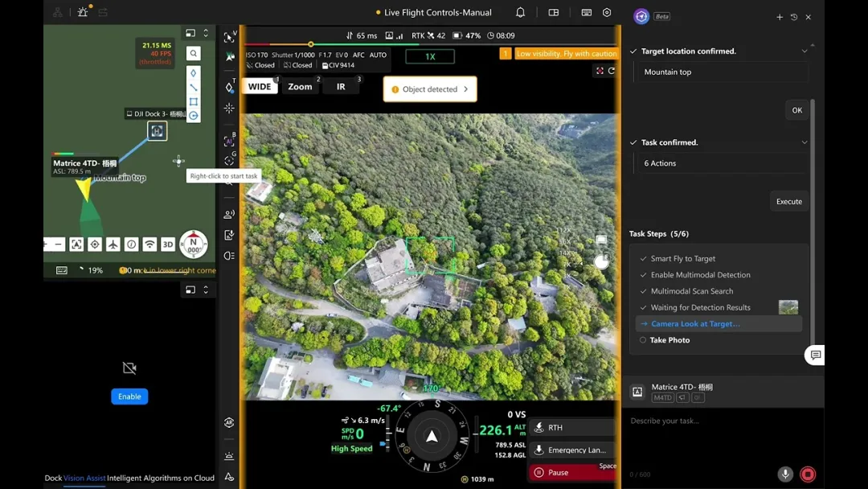This screenshot has height=489, width=868.
Task: Select the map pin point tool
Action: click(x=193, y=73)
